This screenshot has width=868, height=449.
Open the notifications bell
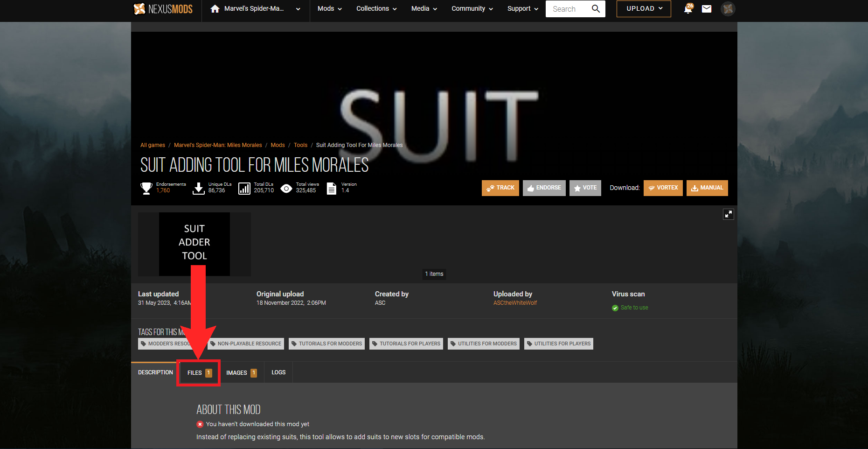(x=688, y=9)
